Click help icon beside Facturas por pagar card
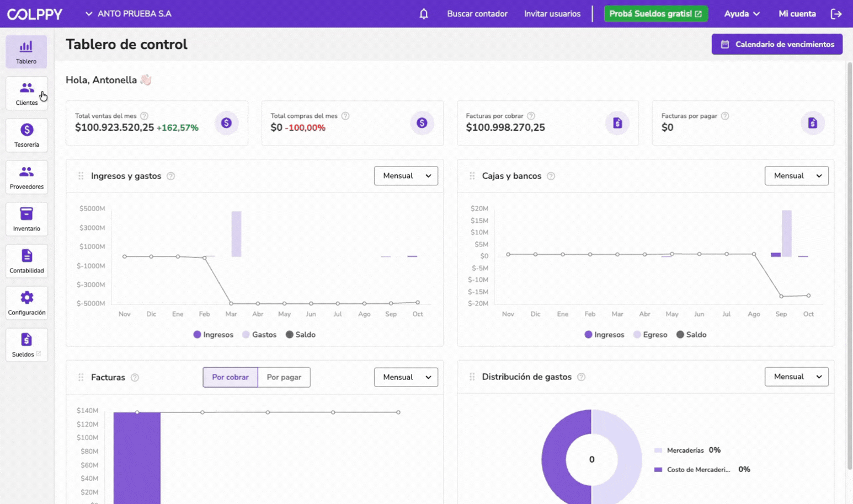This screenshot has width=853, height=504. click(725, 116)
